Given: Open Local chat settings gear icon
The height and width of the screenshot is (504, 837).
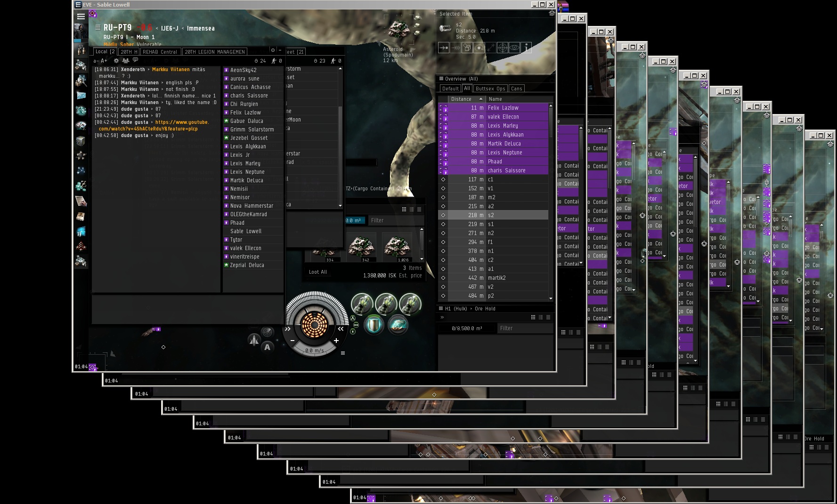Looking at the screenshot, I should point(116,61).
